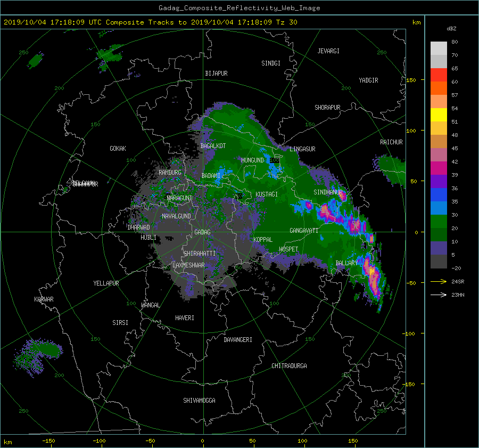Viewport: 479px width, 448px height.
Task: Click the GADAG radar center label
Action: [x=203, y=232]
